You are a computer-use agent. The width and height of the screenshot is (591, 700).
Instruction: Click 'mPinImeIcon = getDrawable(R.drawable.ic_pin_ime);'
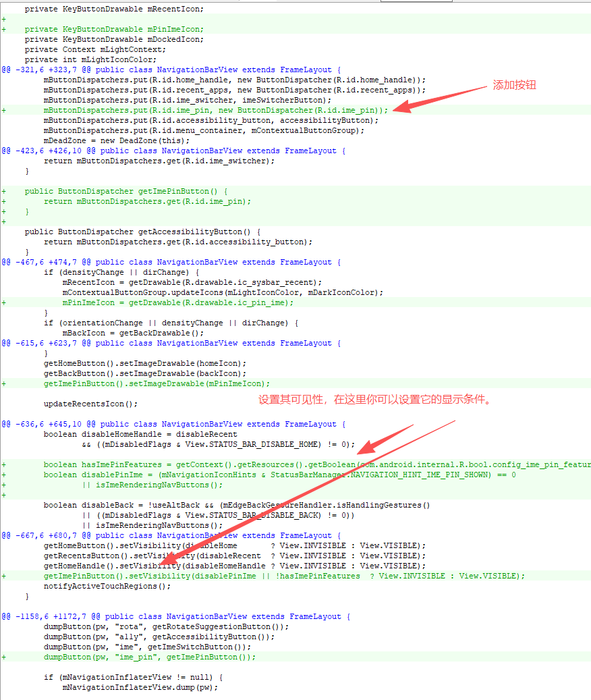point(178,302)
